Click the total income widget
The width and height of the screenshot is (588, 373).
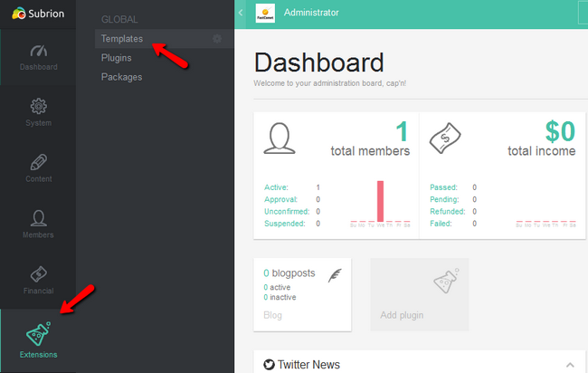[x=503, y=176]
